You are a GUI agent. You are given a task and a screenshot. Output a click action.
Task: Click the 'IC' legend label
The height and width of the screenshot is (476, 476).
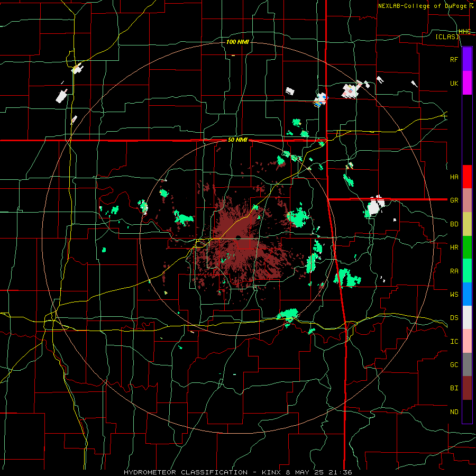(454, 342)
